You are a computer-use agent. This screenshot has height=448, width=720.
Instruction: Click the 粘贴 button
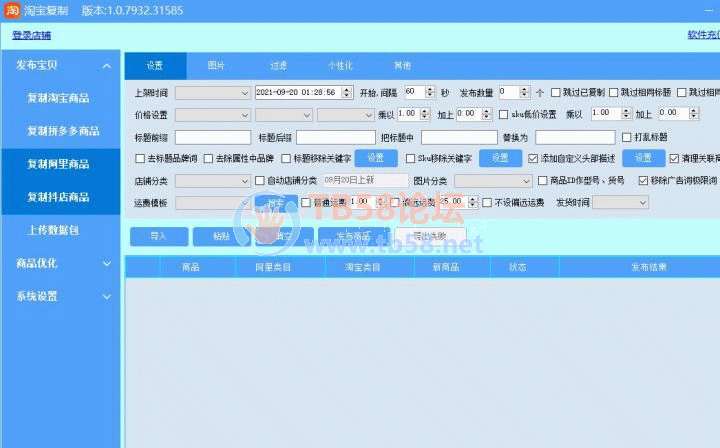tap(222, 236)
